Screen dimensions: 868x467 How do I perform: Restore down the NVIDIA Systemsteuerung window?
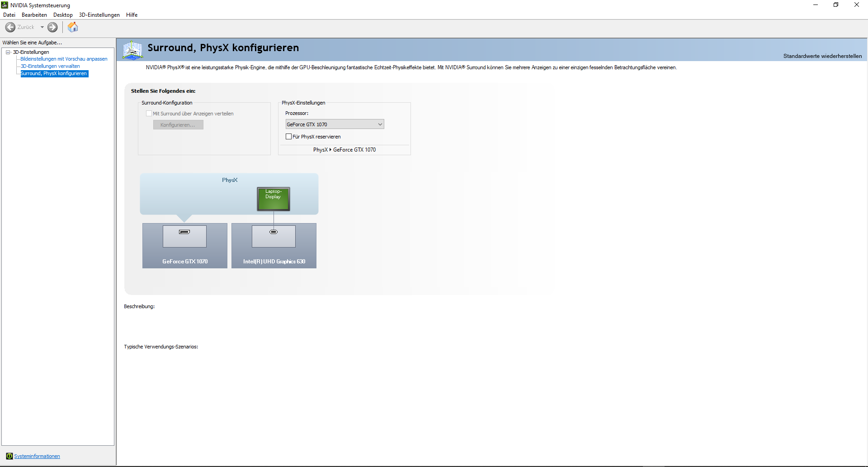click(x=836, y=5)
